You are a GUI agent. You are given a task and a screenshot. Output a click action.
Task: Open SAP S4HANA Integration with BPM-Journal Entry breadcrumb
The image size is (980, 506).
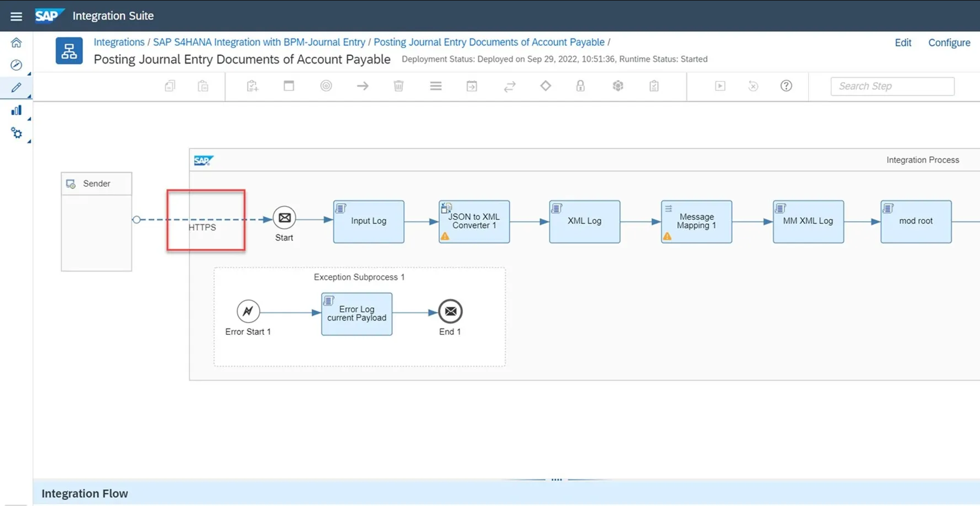[x=259, y=42]
